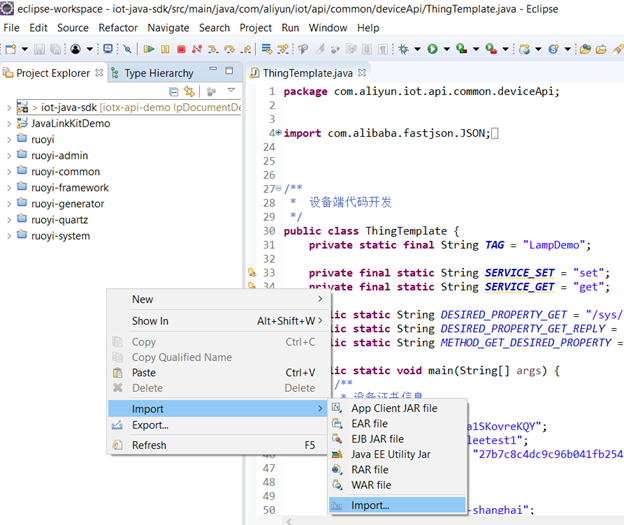
Task: Click the Suspend debug icon
Action: tap(165, 49)
